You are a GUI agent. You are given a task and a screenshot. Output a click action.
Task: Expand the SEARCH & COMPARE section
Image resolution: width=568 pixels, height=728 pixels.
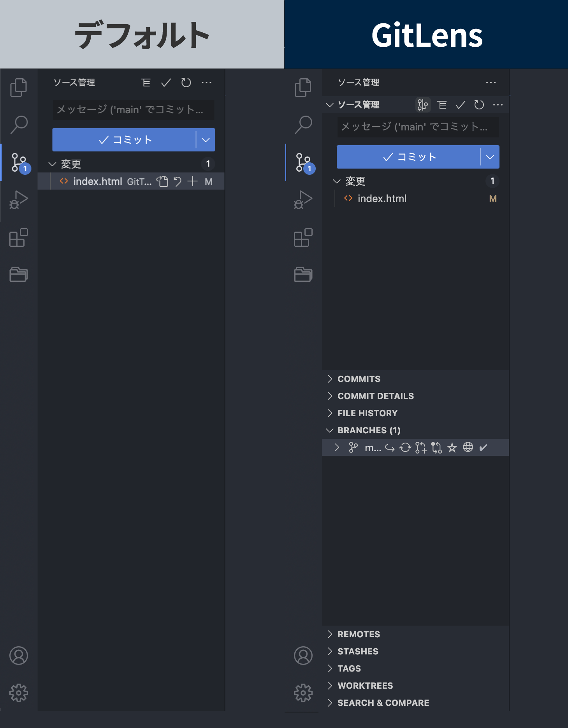(x=415, y=703)
